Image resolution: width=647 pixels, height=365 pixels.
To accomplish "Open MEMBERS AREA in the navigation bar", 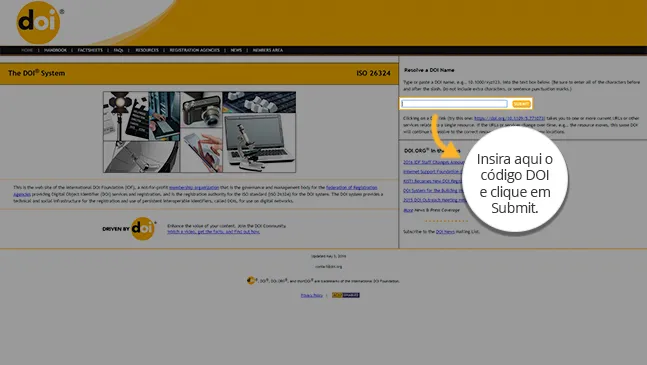I will point(268,50).
